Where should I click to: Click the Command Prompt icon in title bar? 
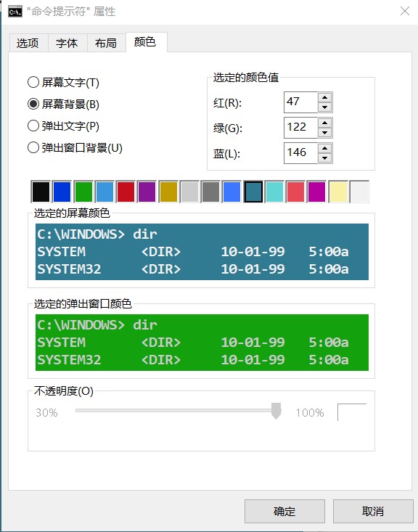point(15,12)
